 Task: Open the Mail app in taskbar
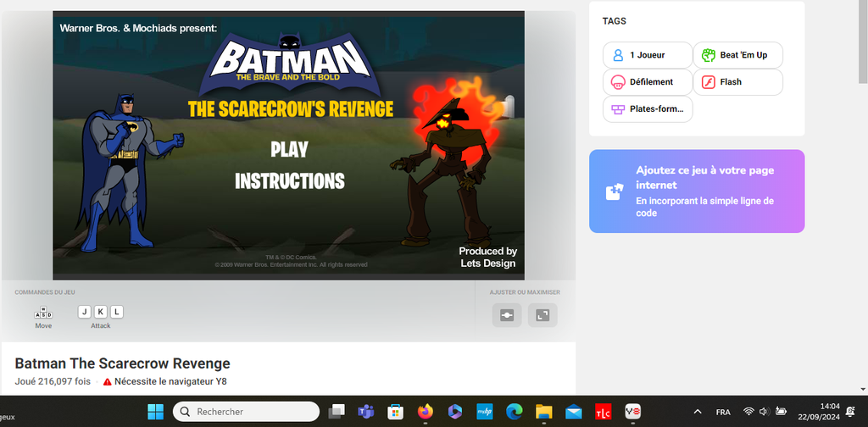point(573,412)
